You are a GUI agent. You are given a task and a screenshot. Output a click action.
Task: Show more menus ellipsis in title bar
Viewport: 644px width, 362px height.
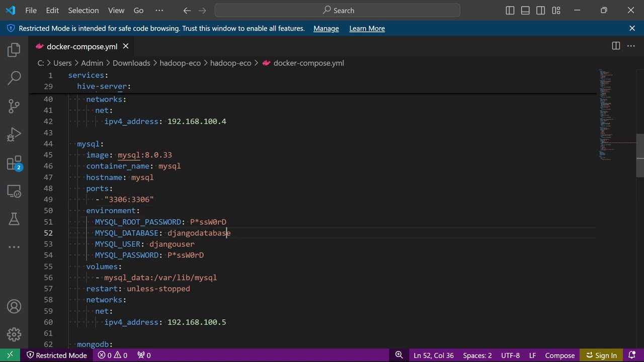pos(159,10)
